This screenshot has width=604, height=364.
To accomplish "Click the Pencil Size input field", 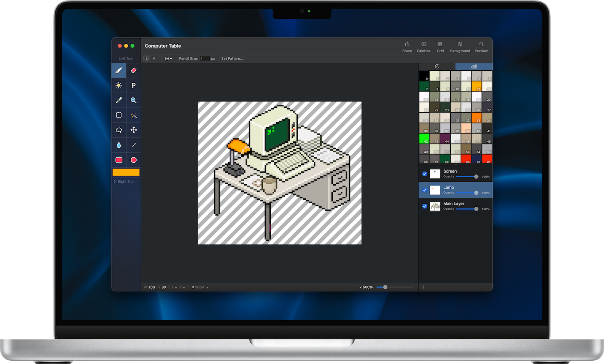I will click(205, 59).
